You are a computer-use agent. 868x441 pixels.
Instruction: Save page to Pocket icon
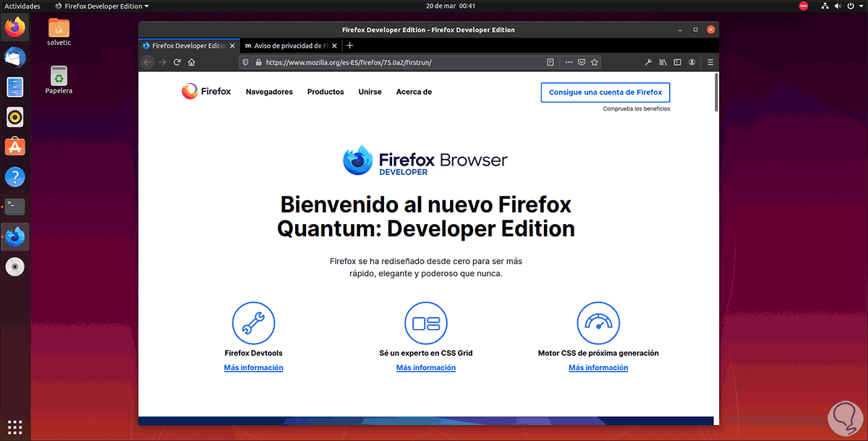pos(582,62)
